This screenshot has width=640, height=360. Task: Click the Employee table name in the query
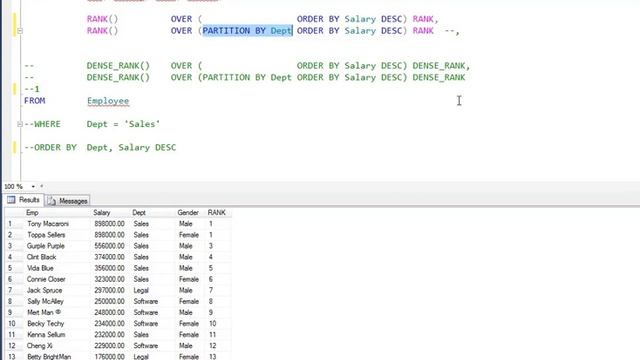[108, 101]
